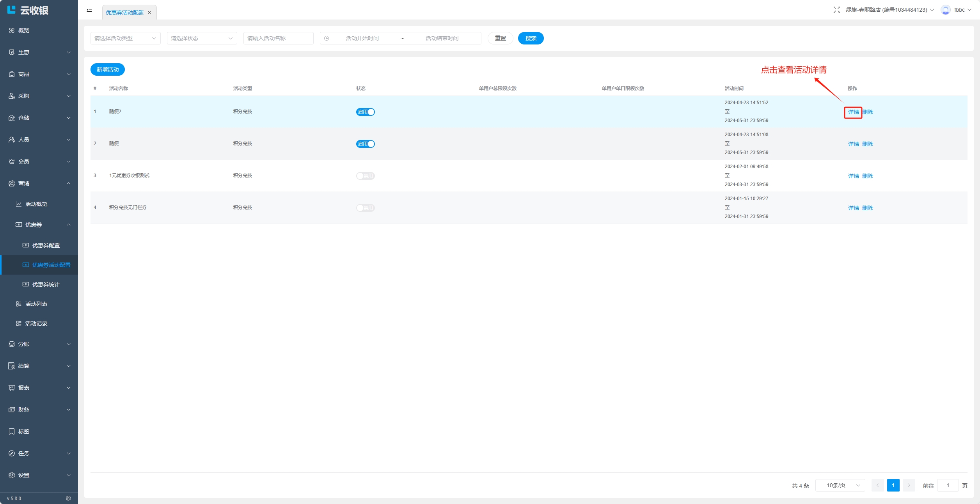Open 活动概览 in the sidebar
980x504 pixels.
pyautogui.click(x=36, y=204)
